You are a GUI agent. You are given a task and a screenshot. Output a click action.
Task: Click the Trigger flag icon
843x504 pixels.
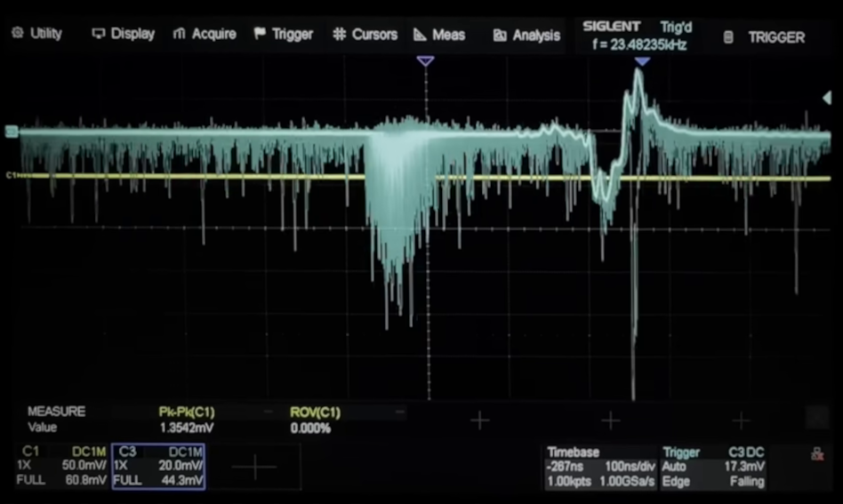coord(260,33)
